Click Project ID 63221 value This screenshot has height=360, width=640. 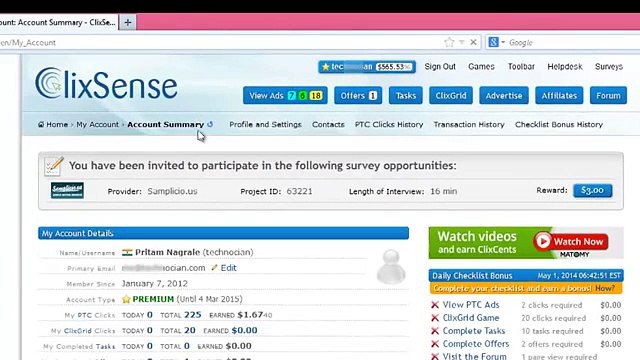(299, 191)
